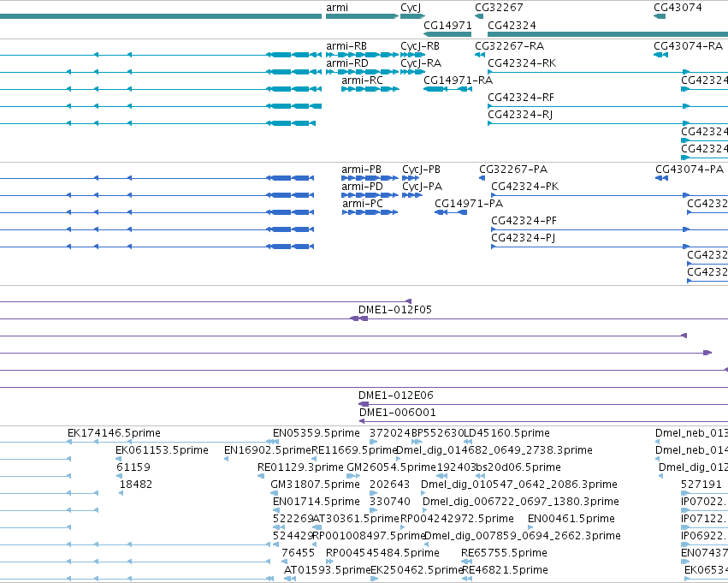This screenshot has height=583, width=728.
Task: Click the armi gene label
Action: coord(337,8)
